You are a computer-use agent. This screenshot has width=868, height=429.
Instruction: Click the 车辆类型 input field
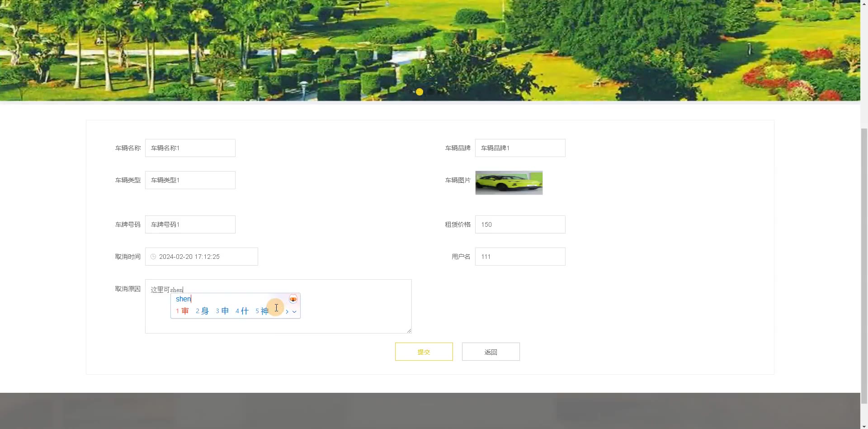tap(190, 180)
